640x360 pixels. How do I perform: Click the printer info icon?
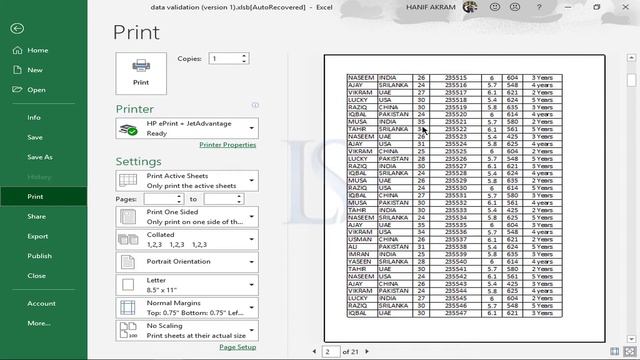[255, 105]
